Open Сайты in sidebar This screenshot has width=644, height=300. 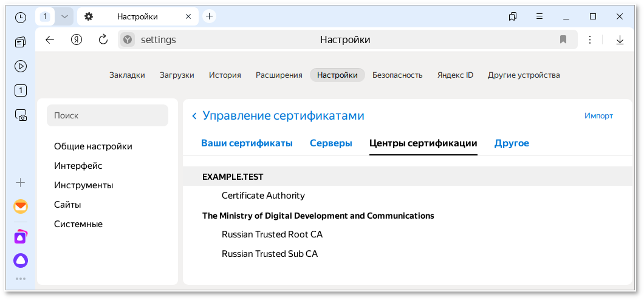67,205
